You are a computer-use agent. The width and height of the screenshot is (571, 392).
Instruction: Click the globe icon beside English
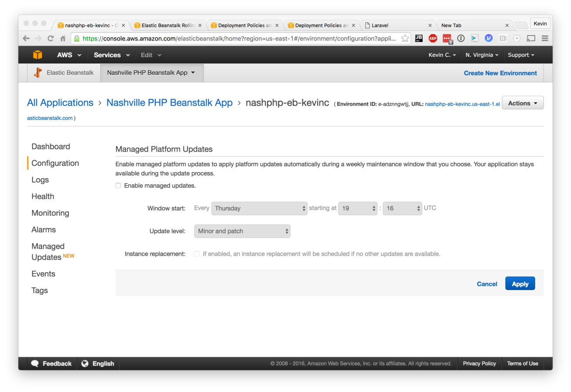coord(85,364)
